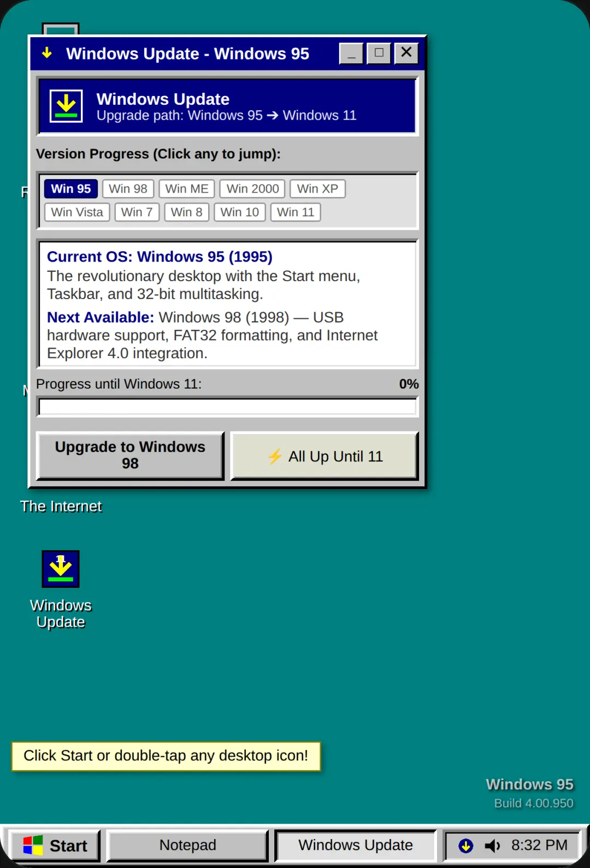Select the Win 95 version chip

71,189
